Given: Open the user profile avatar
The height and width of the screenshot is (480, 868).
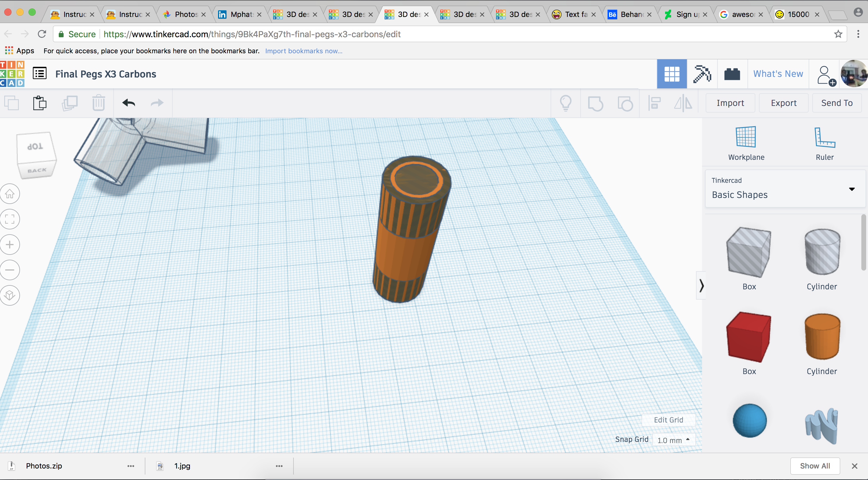Looking at the screenshot, I should pyautogui.click(x=853, y=74).
